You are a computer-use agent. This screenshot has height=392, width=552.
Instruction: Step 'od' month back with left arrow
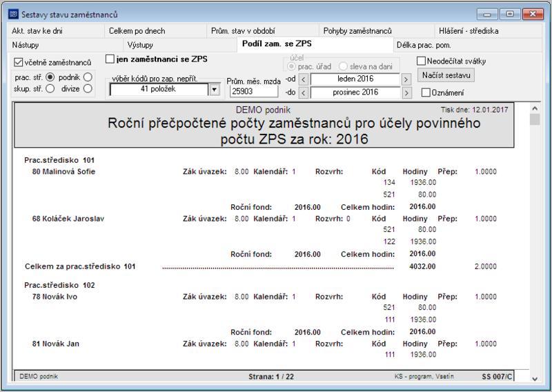[304, 79]
